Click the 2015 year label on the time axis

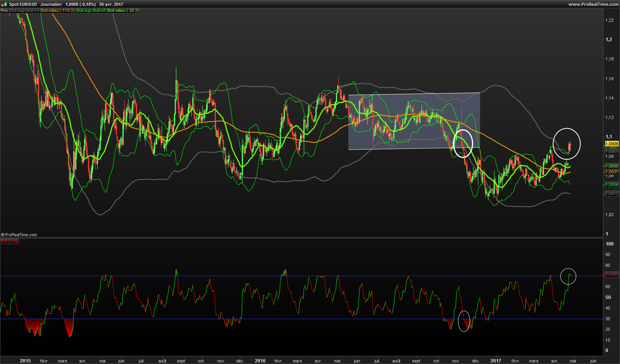coord(25,361)
